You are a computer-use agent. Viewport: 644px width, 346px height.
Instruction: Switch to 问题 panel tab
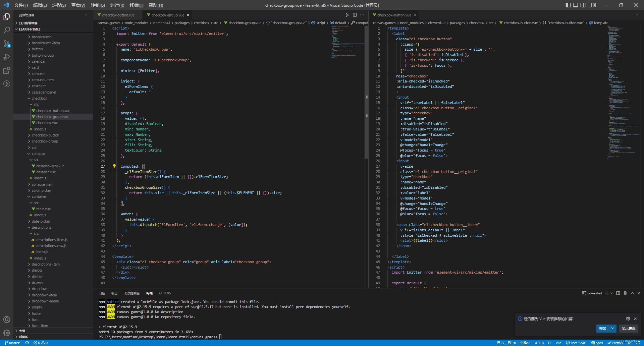tap(102, 293)
